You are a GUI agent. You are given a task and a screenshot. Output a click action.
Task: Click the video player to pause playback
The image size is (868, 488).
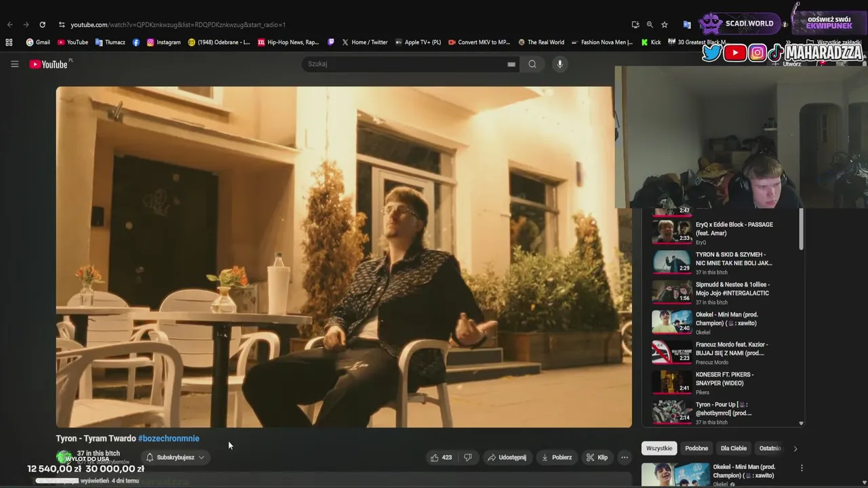[344, 257]
